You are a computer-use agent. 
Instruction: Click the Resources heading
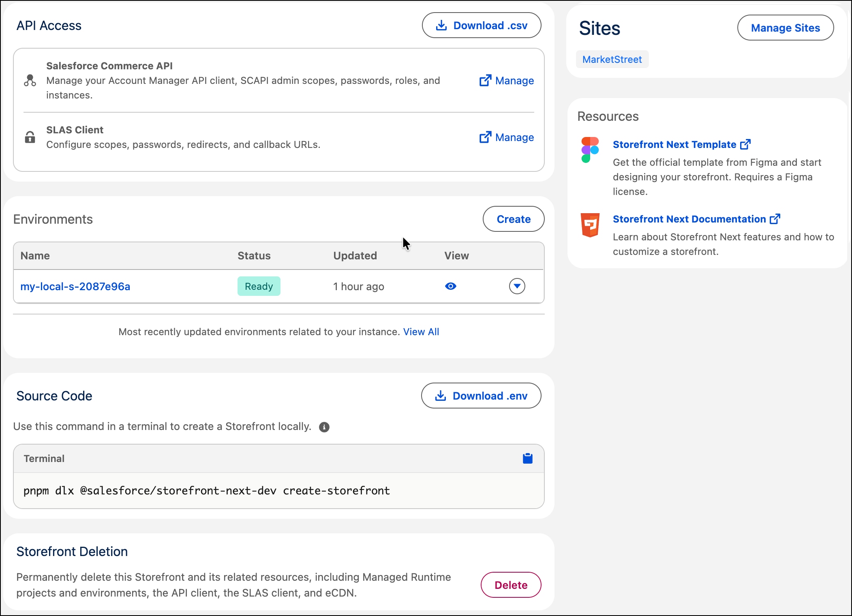pos(608,116)
